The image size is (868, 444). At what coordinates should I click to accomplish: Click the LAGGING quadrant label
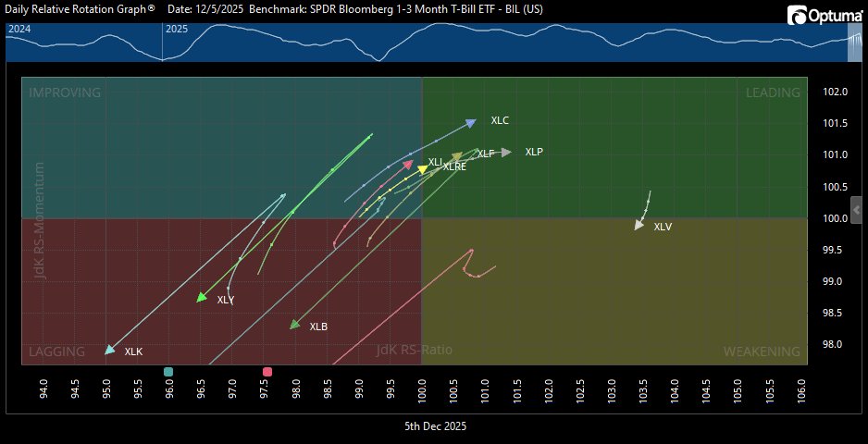tap(56, 351)
